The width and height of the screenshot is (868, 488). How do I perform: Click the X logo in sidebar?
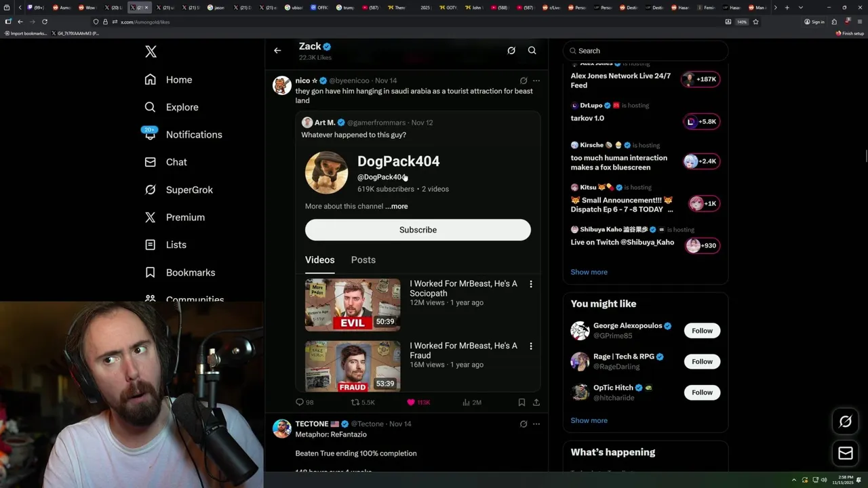click(x=151, y=52)
